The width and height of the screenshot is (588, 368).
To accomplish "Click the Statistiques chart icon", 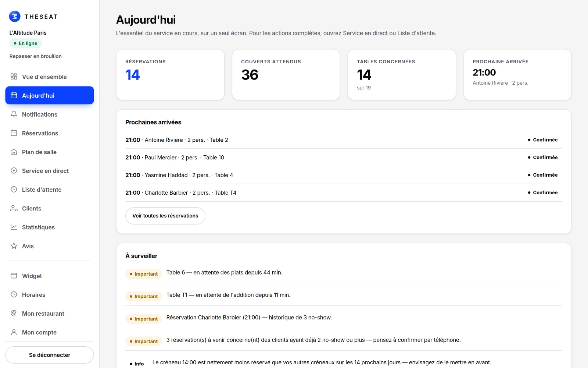I will tap(14, 227).
